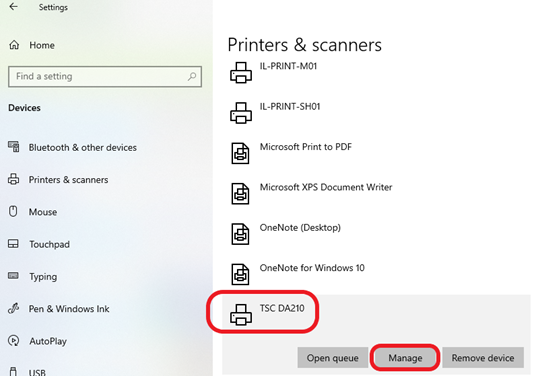Open Typing settings

point(43,277)
